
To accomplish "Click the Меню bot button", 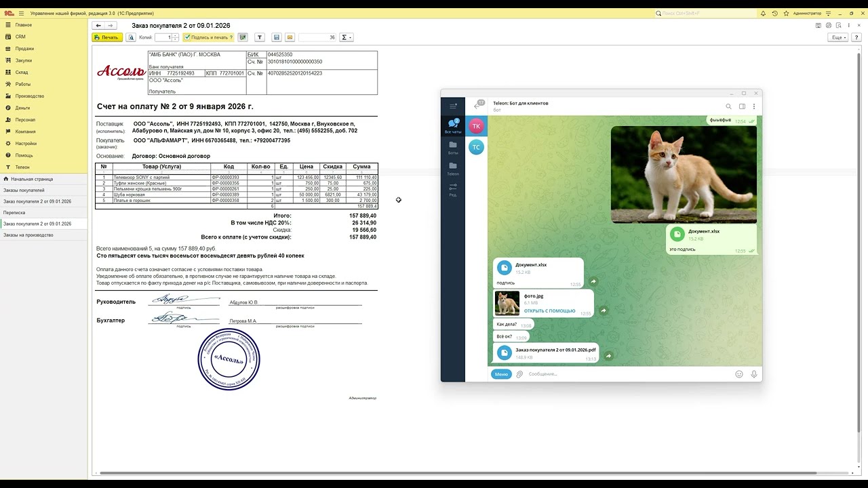I will pyautogui.click(x=501, y=374).
